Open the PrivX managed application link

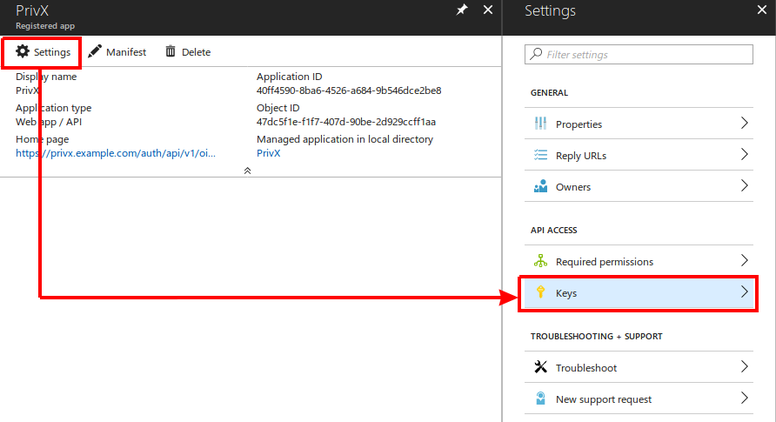[x=268, y=153]
